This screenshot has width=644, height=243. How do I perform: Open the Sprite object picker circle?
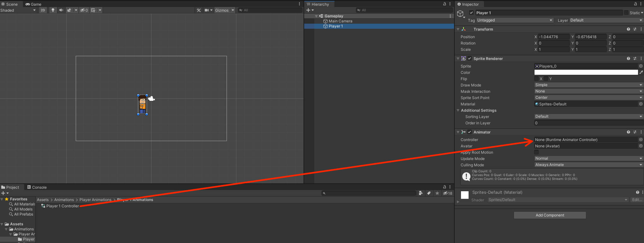[x=641, y=66]
